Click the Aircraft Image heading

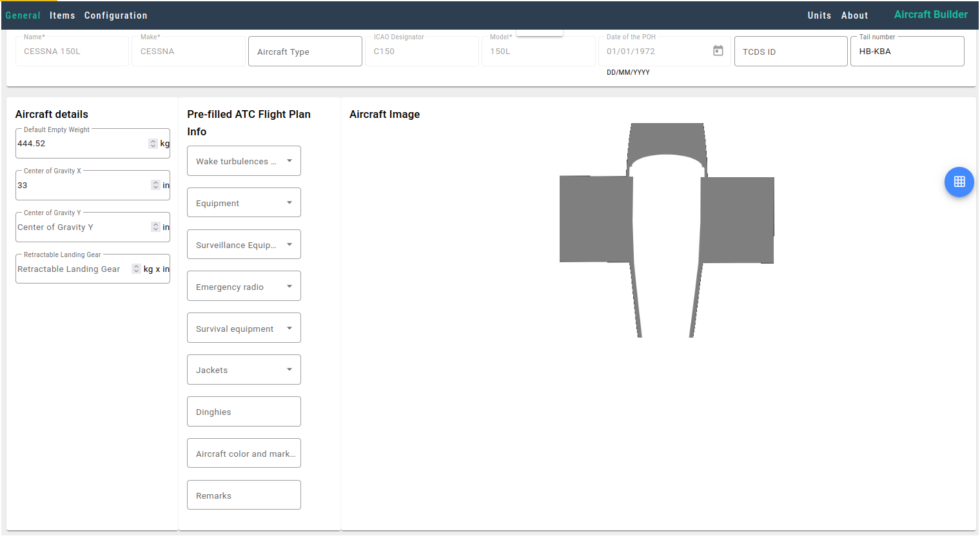(x=384, y=114)
